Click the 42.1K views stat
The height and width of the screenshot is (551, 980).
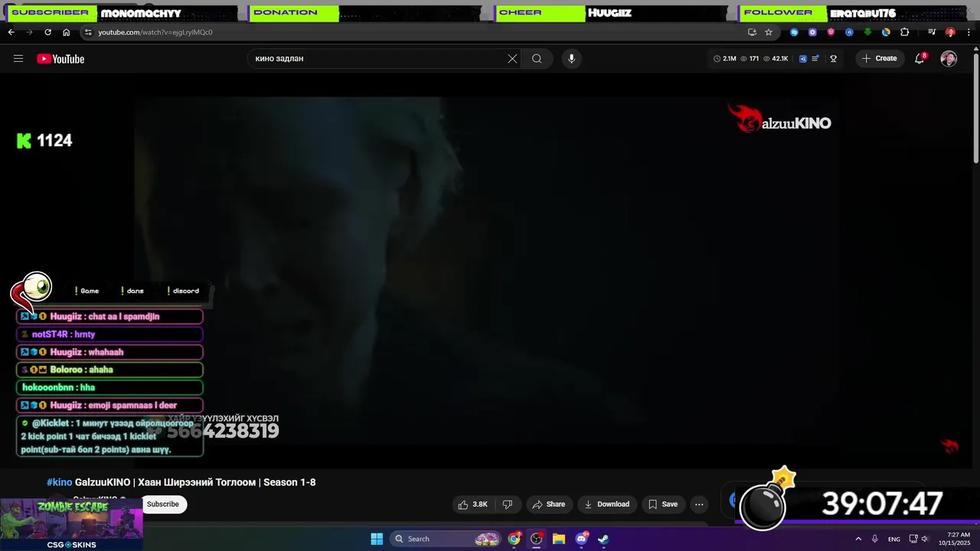[776, 58]
